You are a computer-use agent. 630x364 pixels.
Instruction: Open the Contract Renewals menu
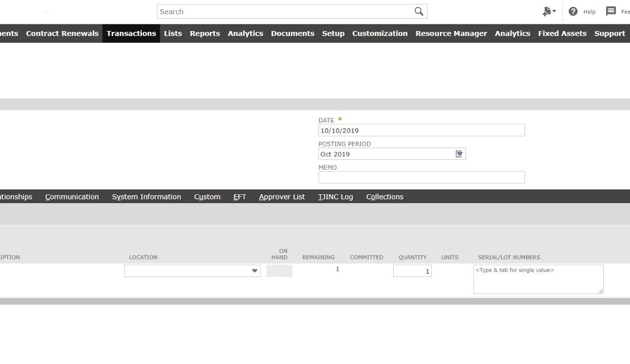pos(62,33)
